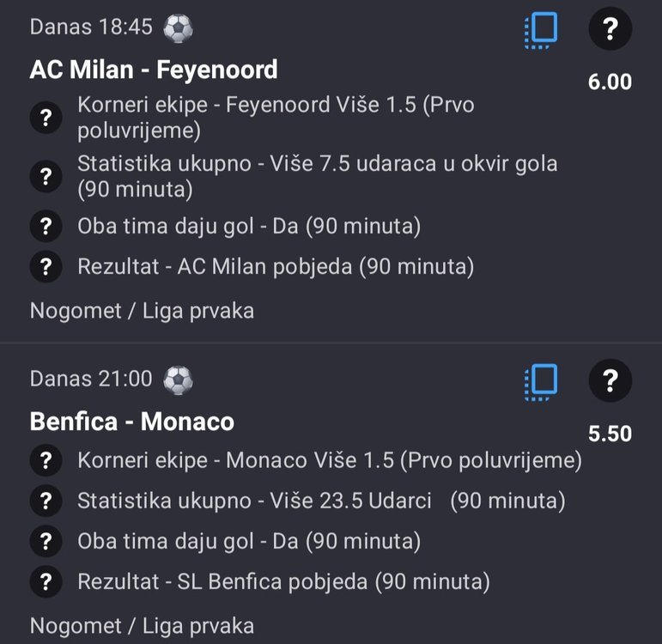The height and width of the screenshot is (644, 662).
Task: Click large question mark beside AC Milan match
Action: tap(610, 30)
